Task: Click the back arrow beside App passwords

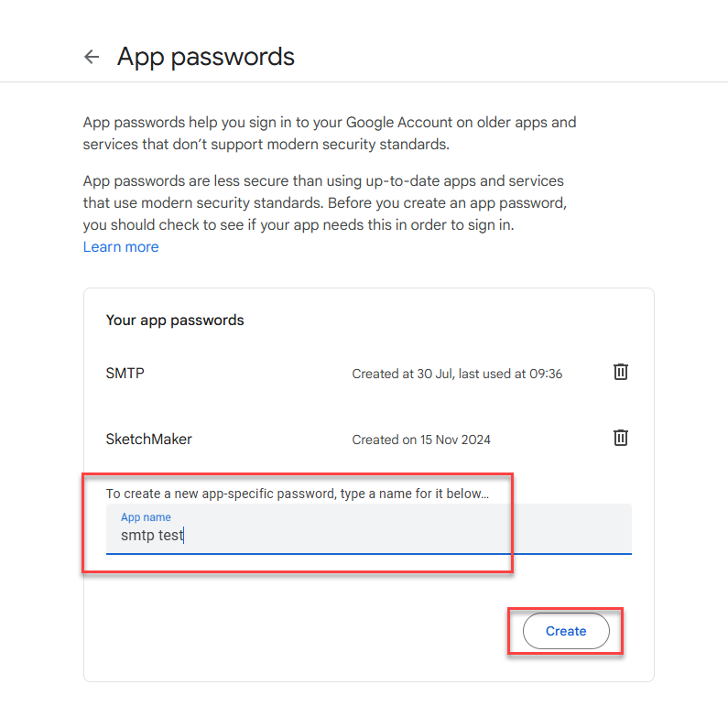Action: (92, 57)
